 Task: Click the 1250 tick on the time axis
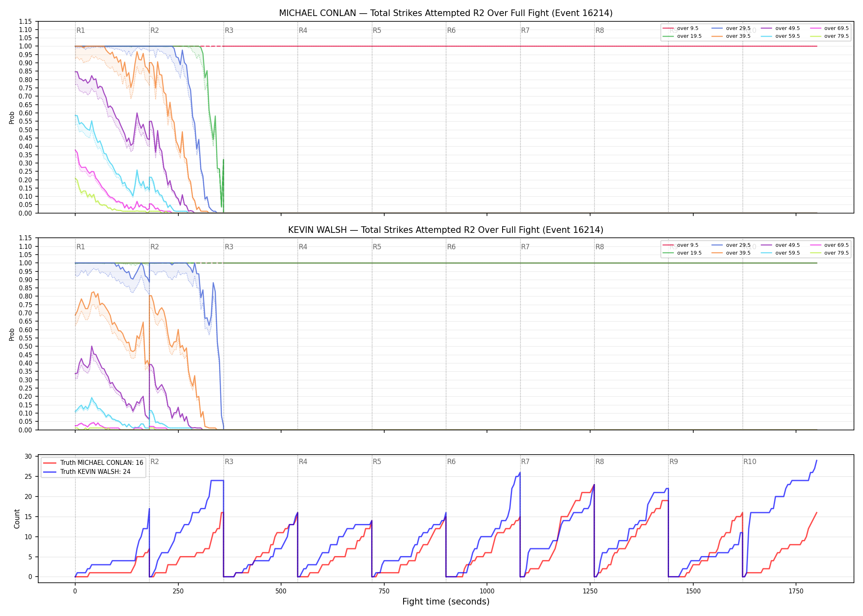(590, 591)
